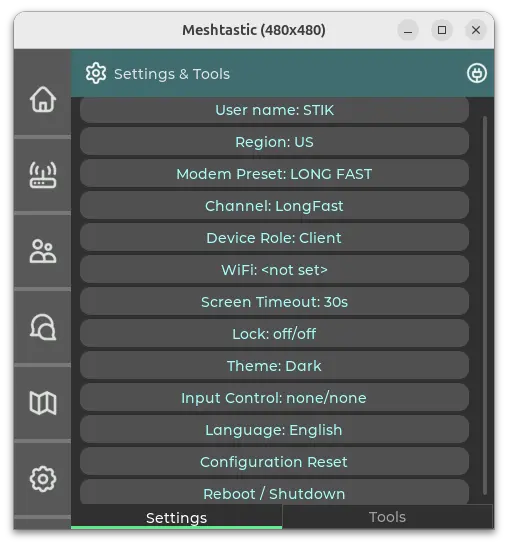Open the Nodes router icon in sidebar
This screenshot has width=508, height=546.
(x=42, y=175)
